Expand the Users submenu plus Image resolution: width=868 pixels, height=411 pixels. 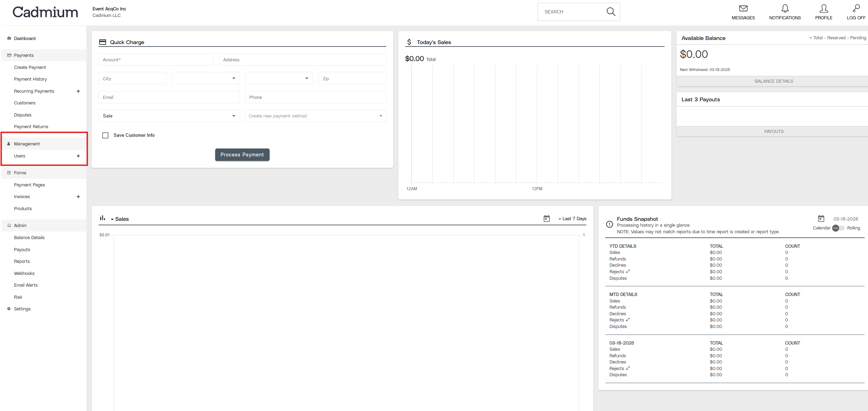coord(78,156)
